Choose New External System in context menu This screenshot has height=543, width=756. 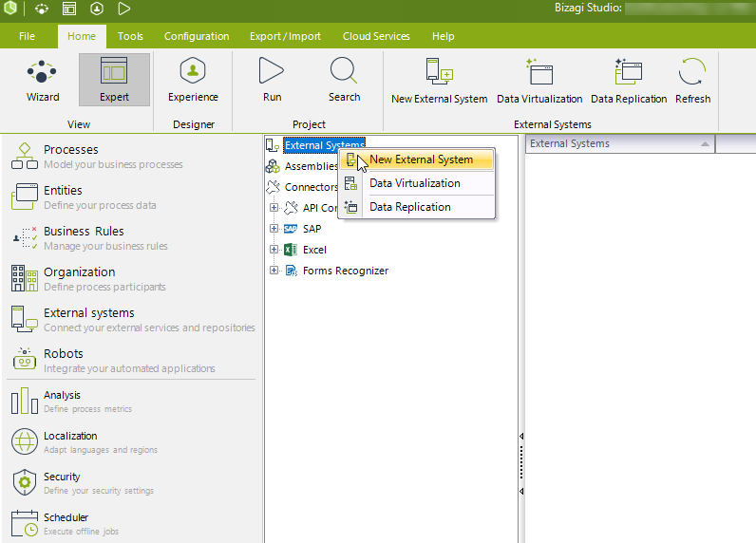pyautogui.click(x=417, y=159)
